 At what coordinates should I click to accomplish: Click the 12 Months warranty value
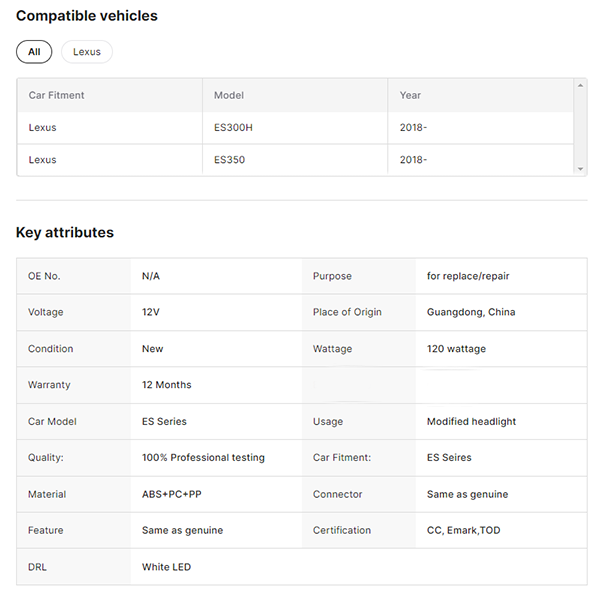point(167,385)
